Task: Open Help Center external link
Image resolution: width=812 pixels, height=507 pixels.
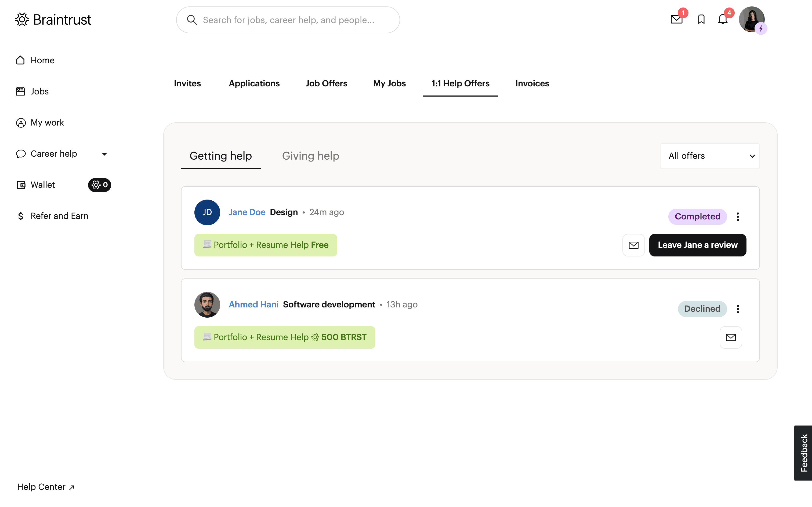Action: (46, 487)
